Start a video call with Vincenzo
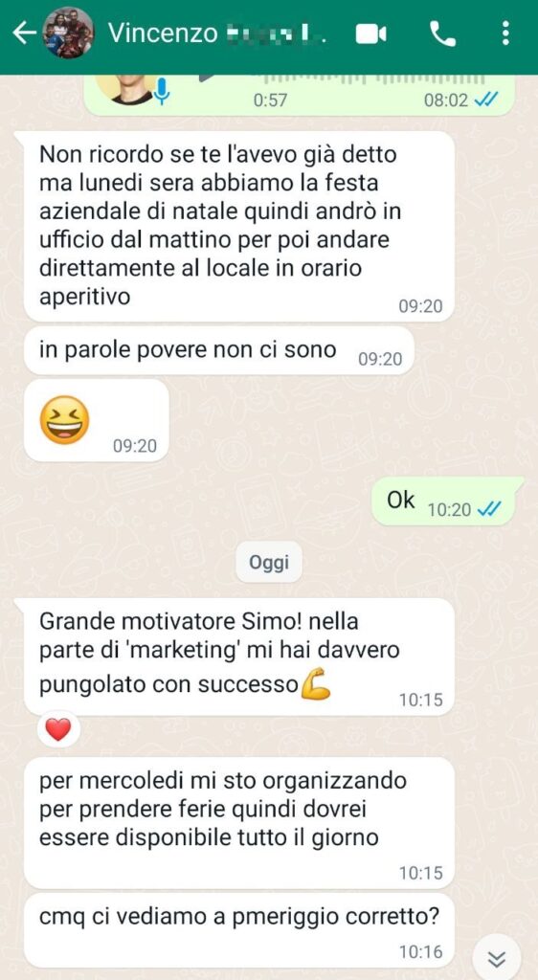 pyautogui.click(x=371, y=34)
